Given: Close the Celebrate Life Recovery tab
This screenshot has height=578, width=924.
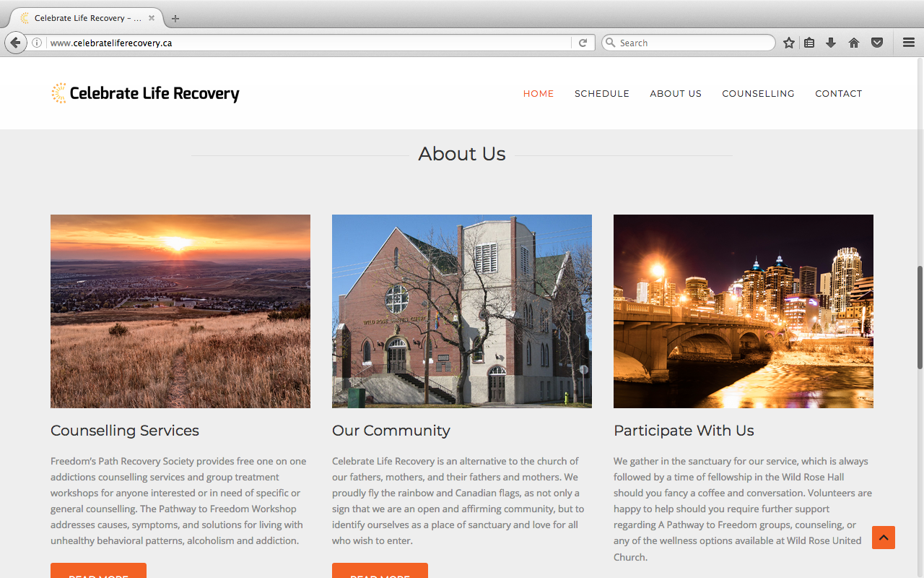Looking at the screenshot, I should 152,18.
